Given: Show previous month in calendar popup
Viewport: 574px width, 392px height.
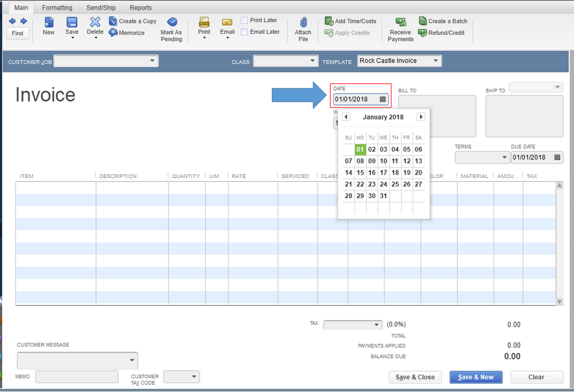Looking at the screenshot, I should click(x=346, y=117).
